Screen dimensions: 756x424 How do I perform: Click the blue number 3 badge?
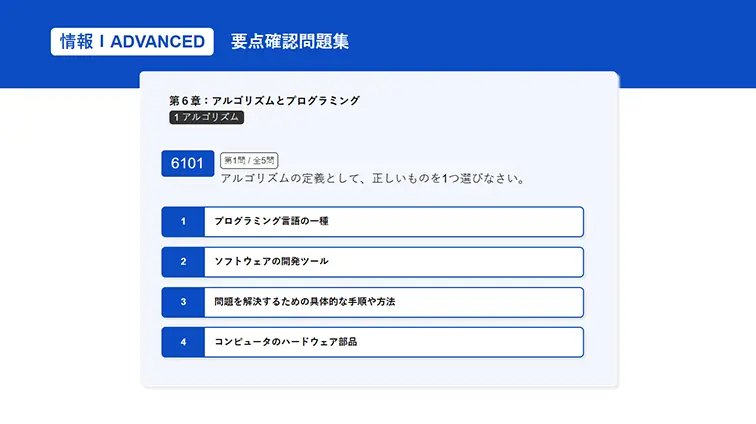tap(183, 302)
